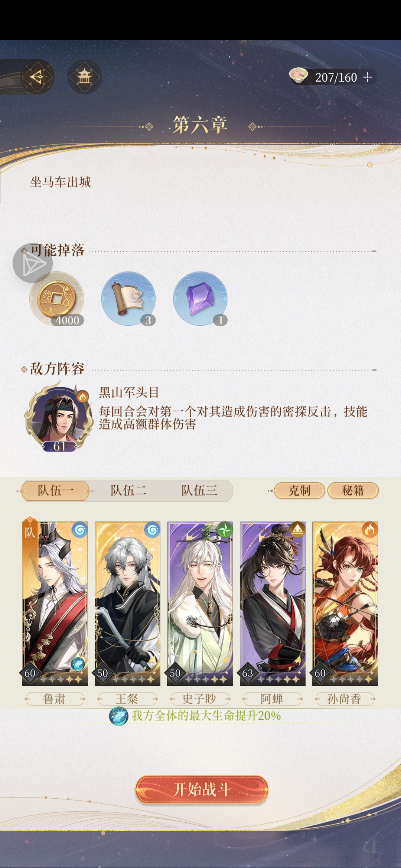This screenshot has width=401, height=868.
Task: Inspect the 黑山军头目 enemy portrait
Action: tap(59, 418)
